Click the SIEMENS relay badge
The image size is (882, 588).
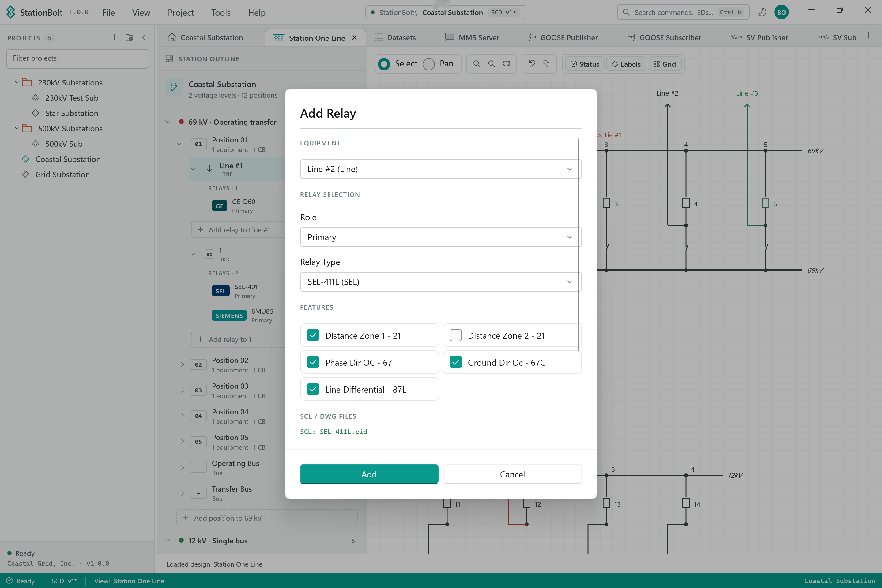coord(229,315)
